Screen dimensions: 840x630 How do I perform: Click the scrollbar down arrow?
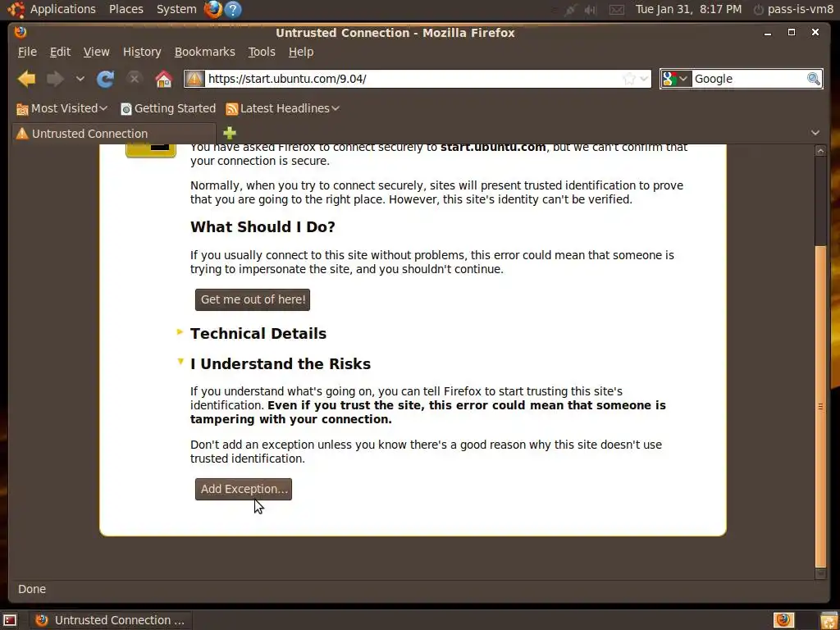[820, 573]
